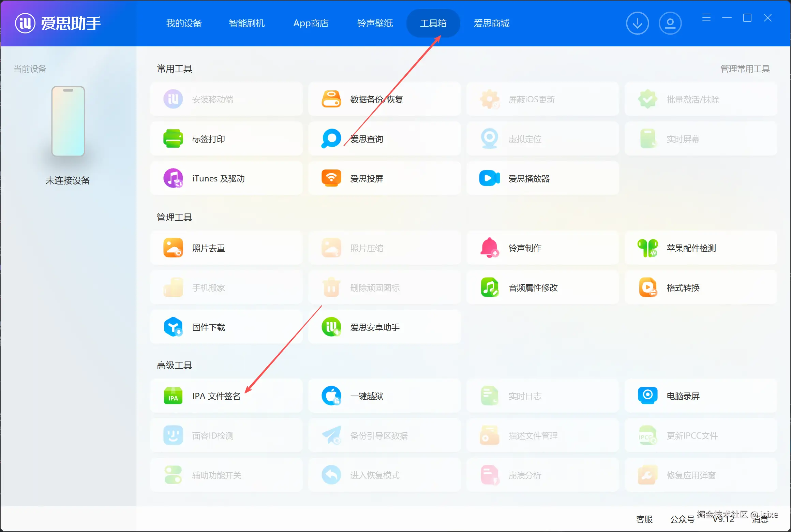Open the Apple accessory detection tool
Screen dimensions: 791x532
691,248
